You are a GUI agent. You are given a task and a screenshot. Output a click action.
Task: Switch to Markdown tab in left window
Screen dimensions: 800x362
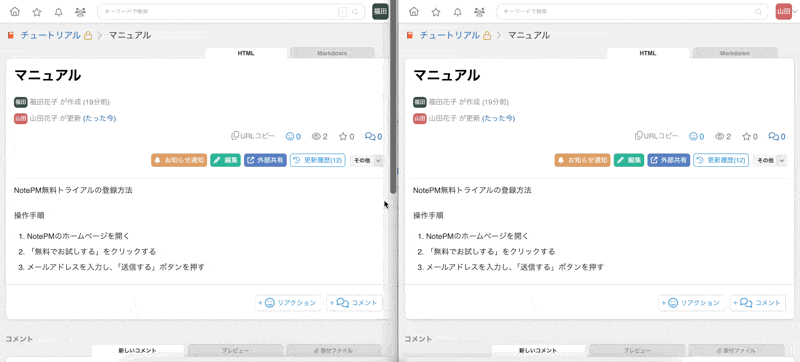(333, 53)
